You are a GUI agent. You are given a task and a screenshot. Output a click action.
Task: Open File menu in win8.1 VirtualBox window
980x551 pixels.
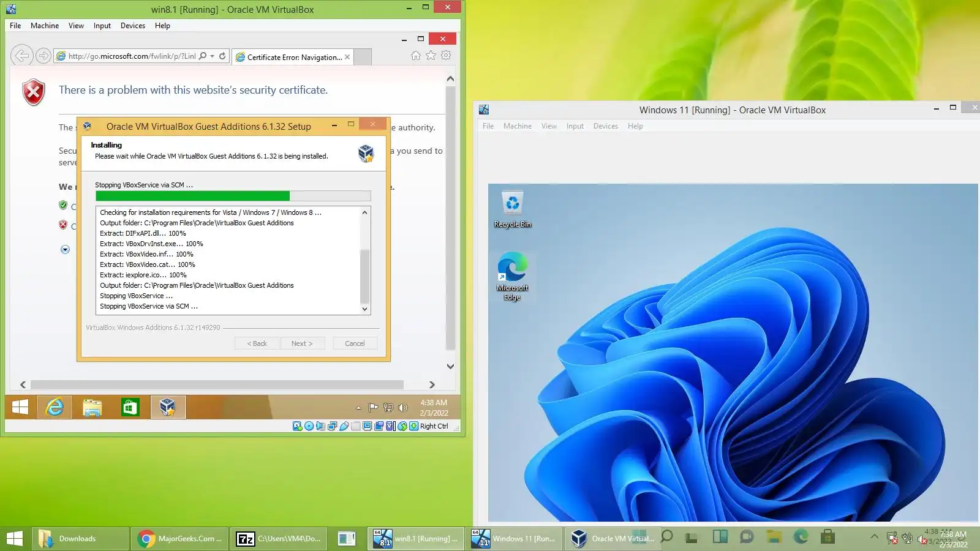click(15, 26)
